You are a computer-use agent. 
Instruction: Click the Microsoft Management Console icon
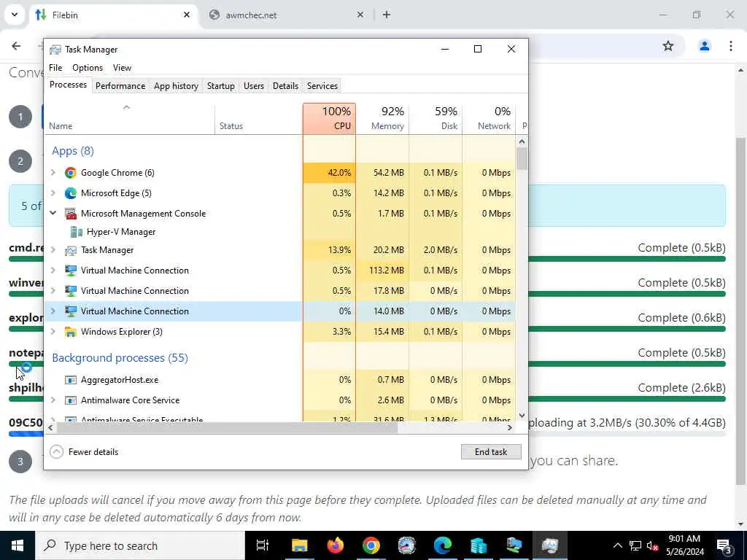point(71,214)
